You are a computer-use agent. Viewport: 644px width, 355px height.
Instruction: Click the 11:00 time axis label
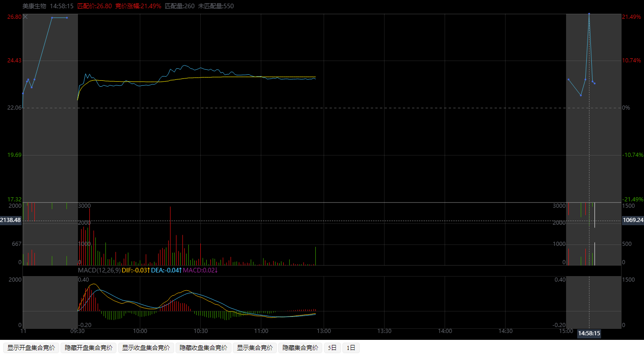click(261, 331)
